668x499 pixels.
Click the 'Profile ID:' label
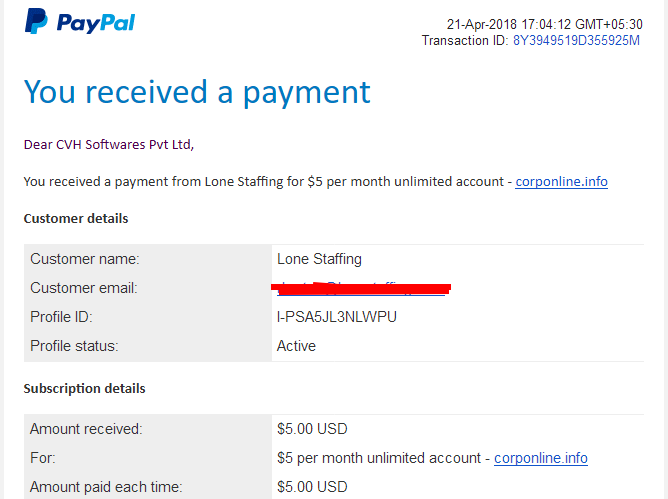point(61,317)
